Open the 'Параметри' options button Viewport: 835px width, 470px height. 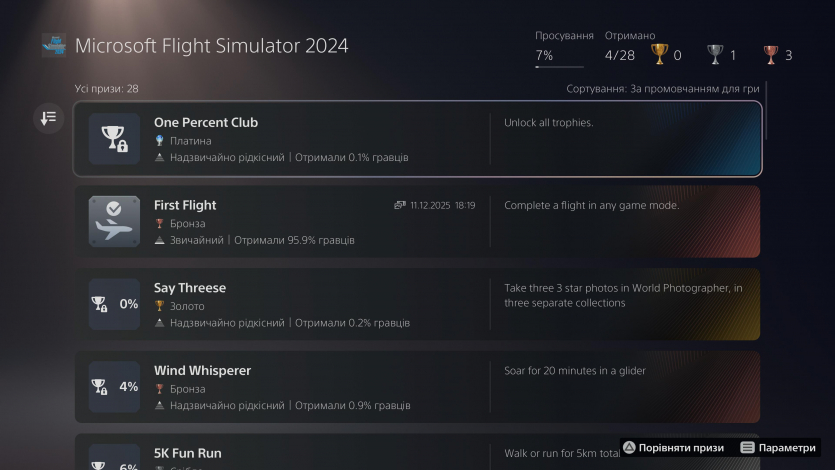point(778,447)
